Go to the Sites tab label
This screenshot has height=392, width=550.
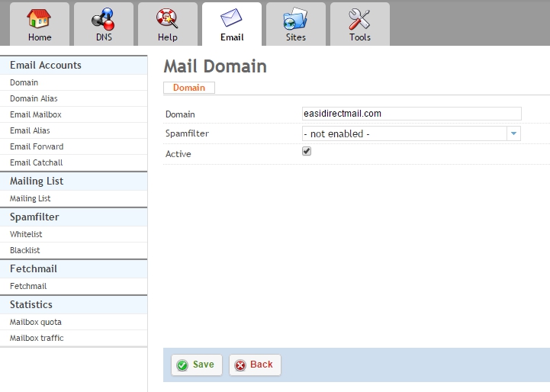[296, 37]
